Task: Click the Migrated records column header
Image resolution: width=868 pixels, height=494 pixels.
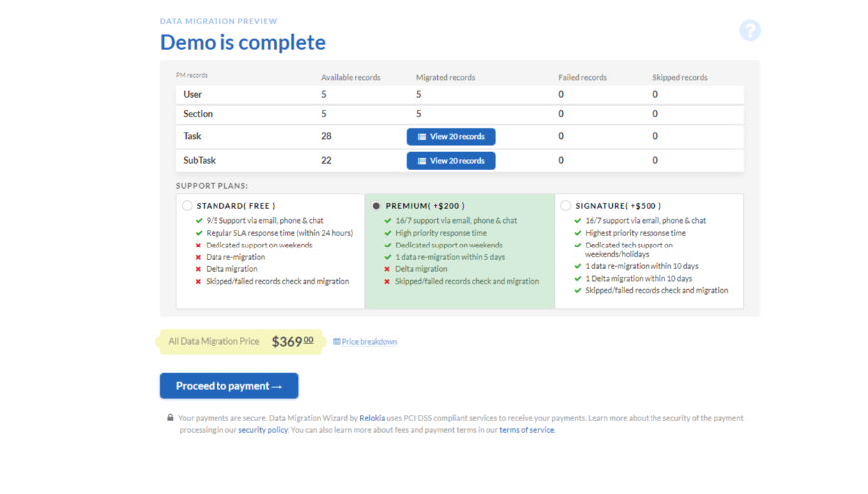Action: (445, 77)
